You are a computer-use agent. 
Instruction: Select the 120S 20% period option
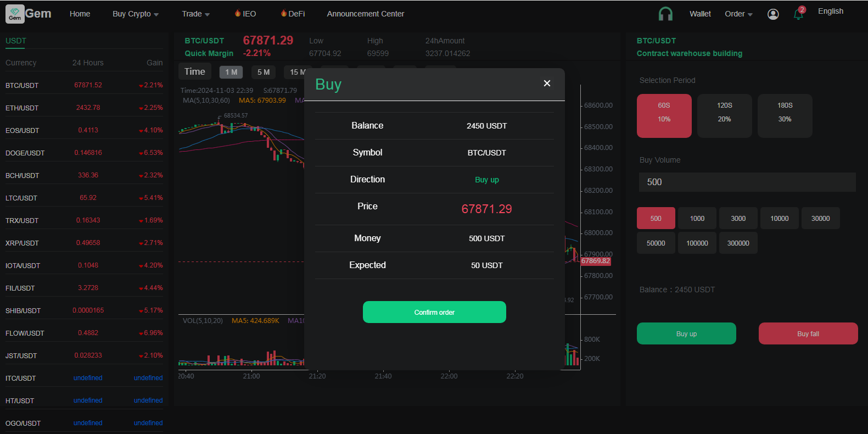(x=724, y=116)
